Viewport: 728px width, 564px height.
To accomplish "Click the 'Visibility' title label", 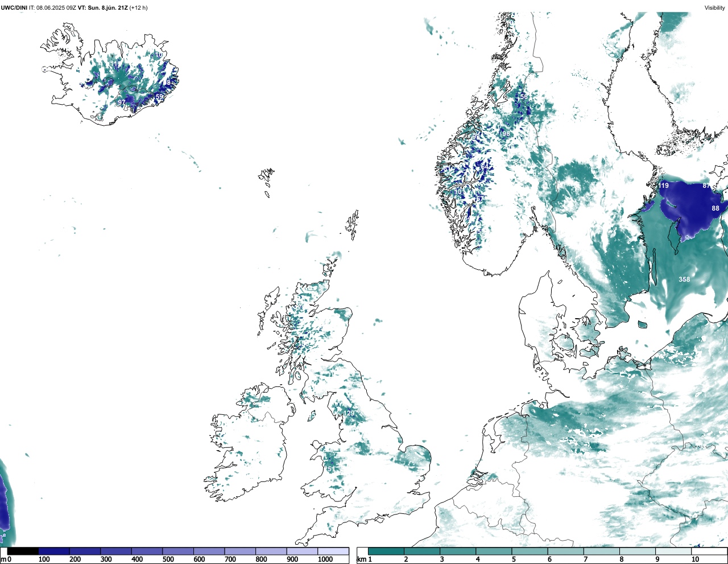I will pyautogui.click(x=714, y=8).
